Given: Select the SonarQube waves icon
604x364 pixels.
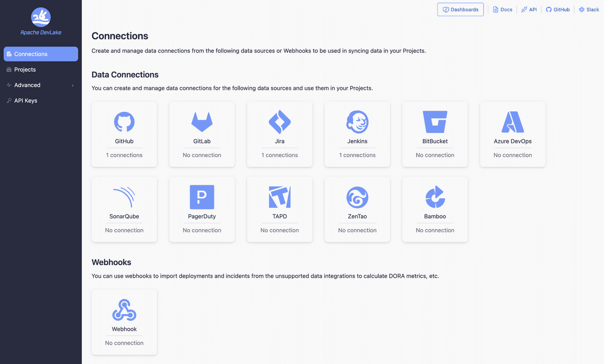Looking at the screenshot, I should click(124, 197).
